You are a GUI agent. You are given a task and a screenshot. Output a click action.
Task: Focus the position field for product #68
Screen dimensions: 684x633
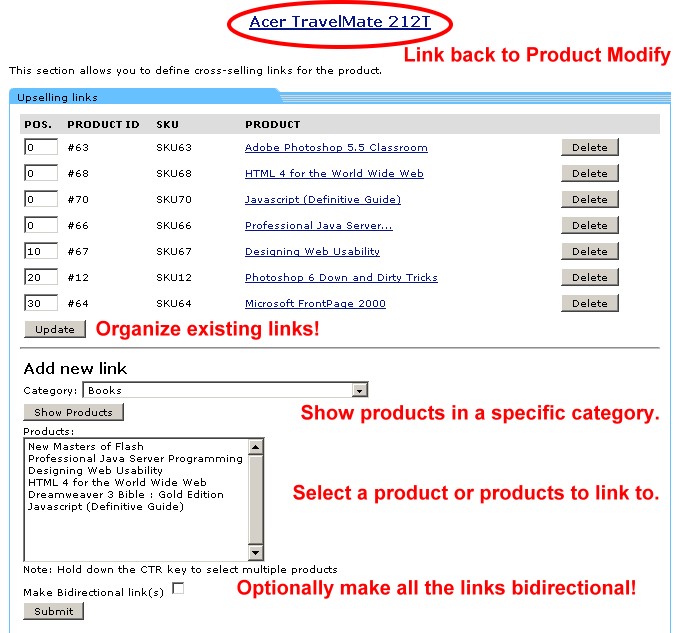pos(41,173)
